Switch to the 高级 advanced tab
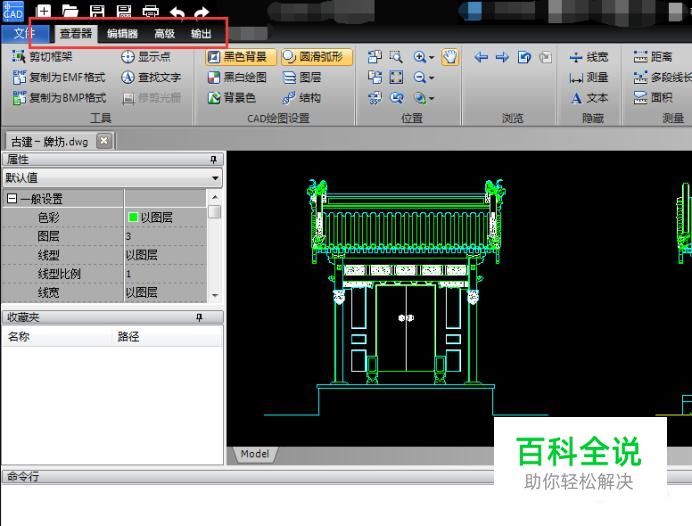The height and width of the screenshot is (526, 692). pyautogui.click(x=164, y=34)
